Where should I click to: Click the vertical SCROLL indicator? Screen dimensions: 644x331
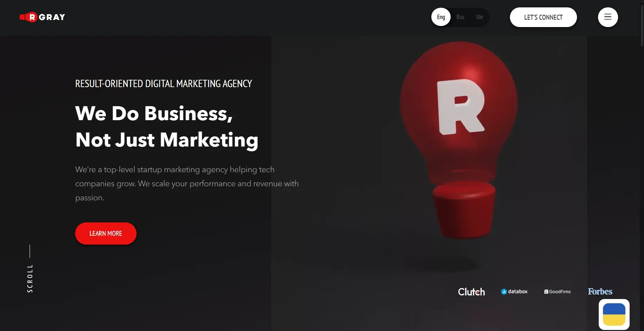click(x=30, y=269)
